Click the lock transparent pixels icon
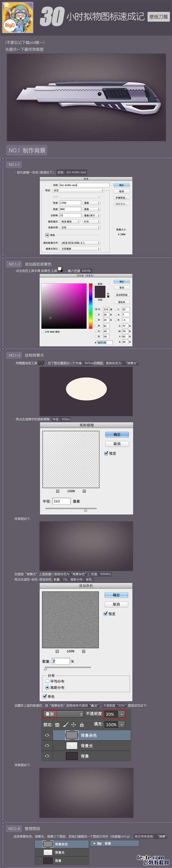 57,725
